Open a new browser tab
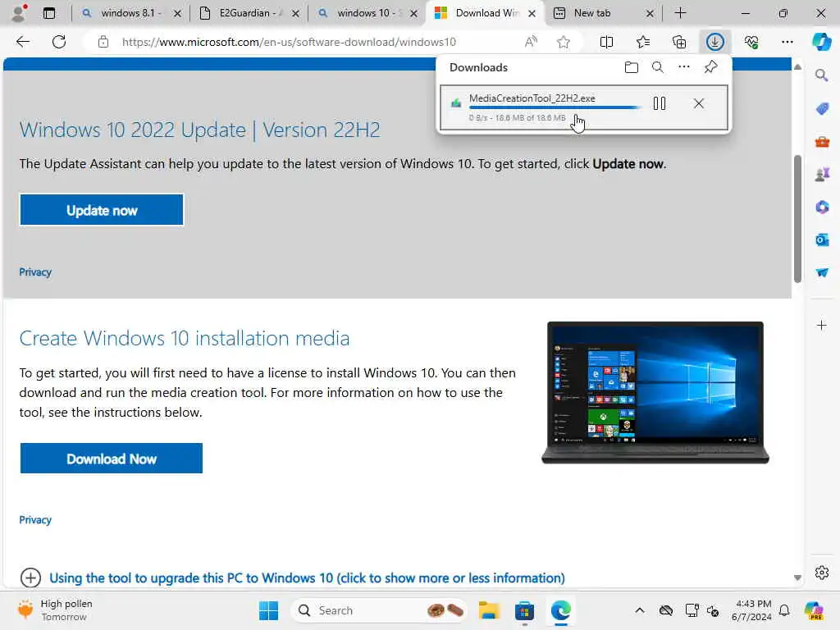 pos(680,13)
